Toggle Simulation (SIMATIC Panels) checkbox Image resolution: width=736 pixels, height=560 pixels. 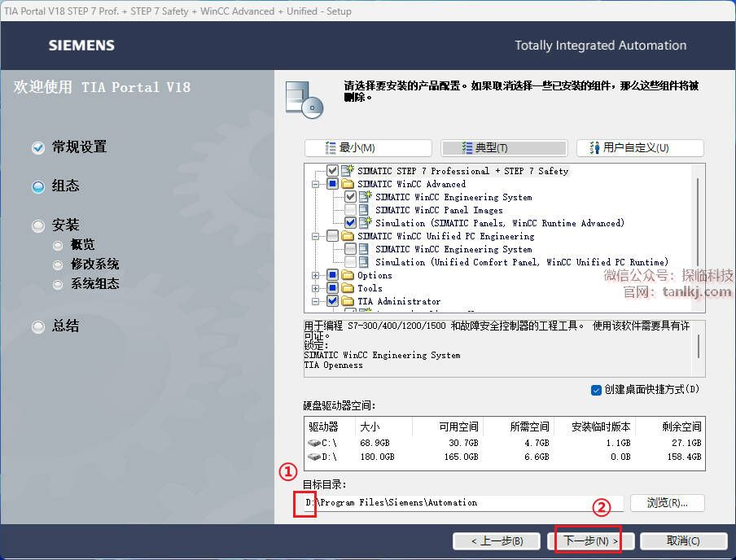(x=350, y=222)
